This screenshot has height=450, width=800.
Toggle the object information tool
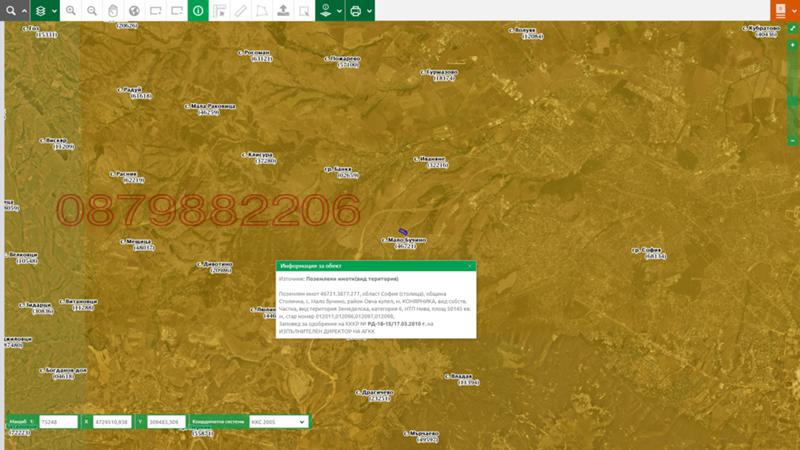point(198,11)
